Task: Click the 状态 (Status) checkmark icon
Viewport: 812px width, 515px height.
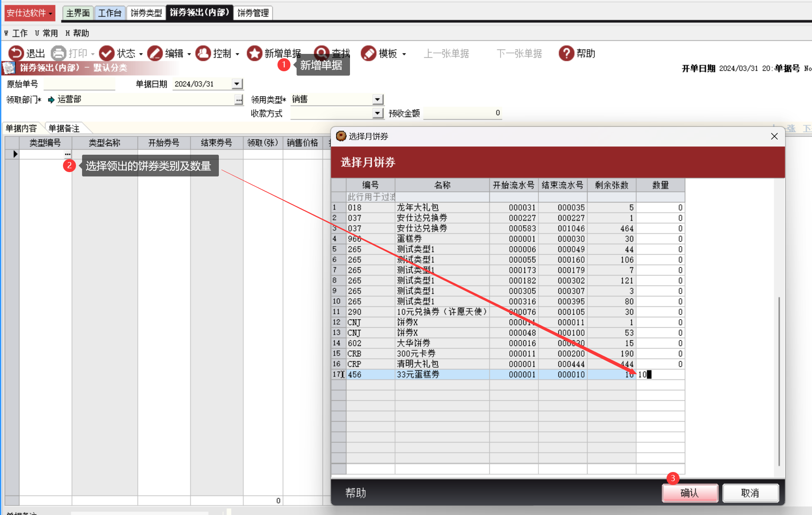Action: click(x=106, y=53)
